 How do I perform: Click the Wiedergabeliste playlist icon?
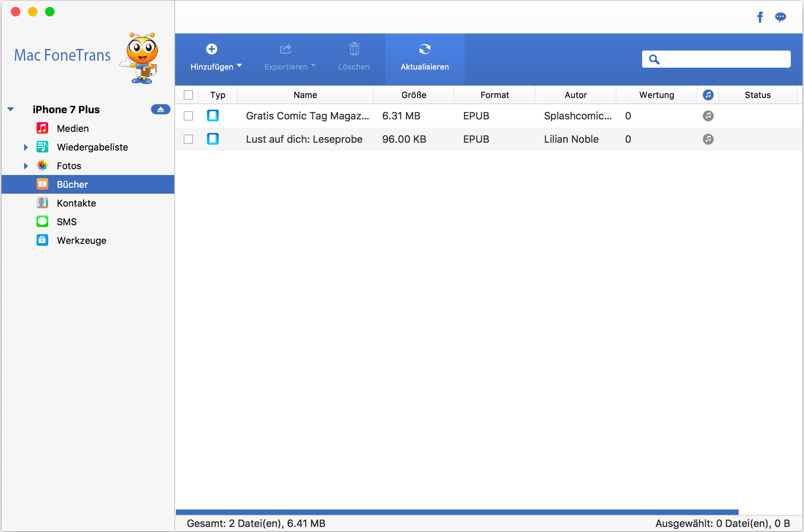[x=42, y=147]
